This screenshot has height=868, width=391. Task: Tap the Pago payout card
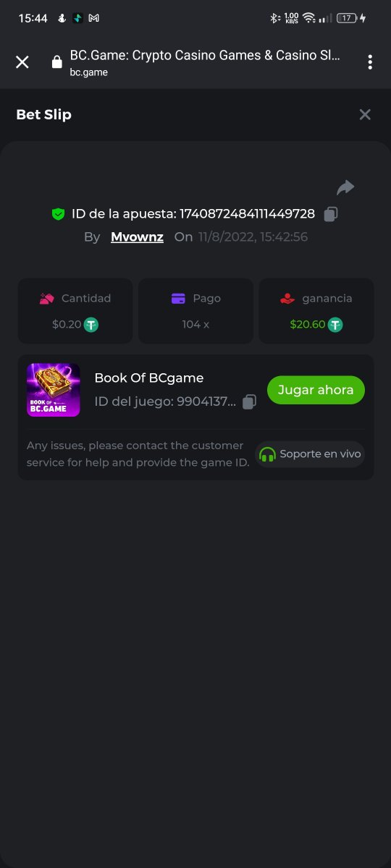(195, 311)
